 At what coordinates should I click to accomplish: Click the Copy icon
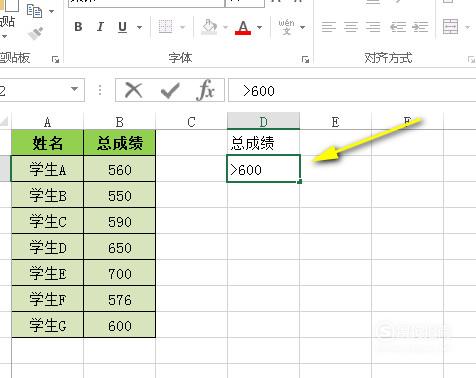pyautogui.click(x=34, y=11)
